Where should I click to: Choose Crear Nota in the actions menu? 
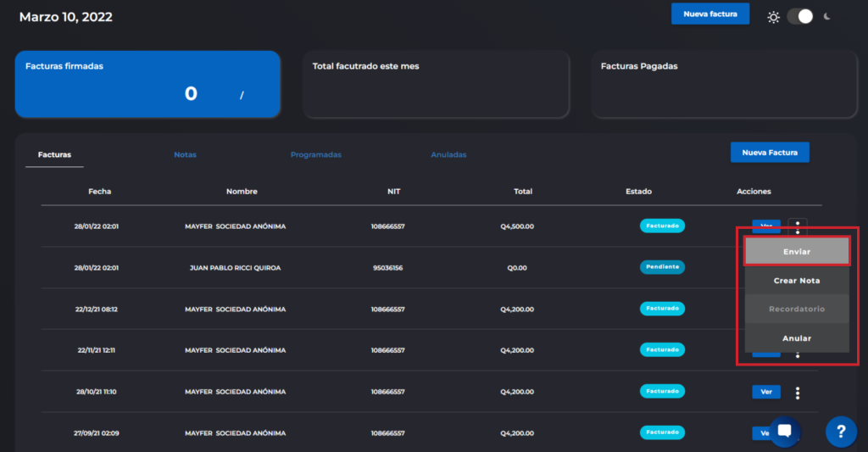(x=797, y=281)
